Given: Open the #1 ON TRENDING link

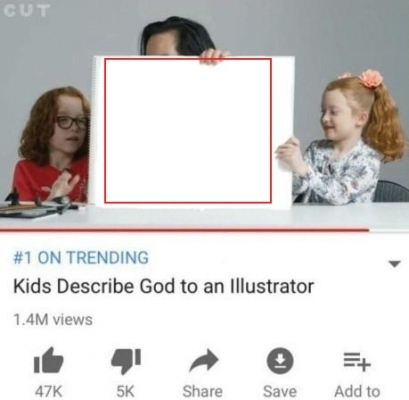Looking at the screenshot, I should tap(81, 257).
